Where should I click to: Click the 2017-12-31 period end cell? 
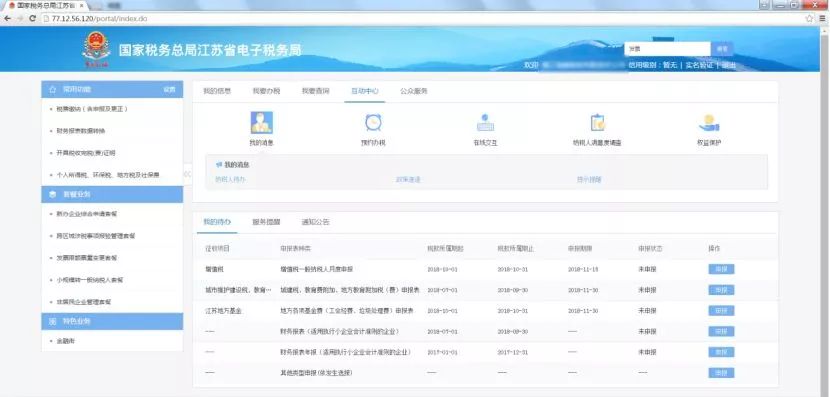512,352
